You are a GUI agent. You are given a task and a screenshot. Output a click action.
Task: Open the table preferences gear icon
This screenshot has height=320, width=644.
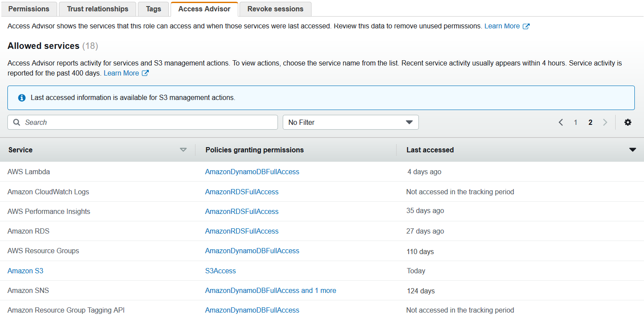click(x=627, y=122)
